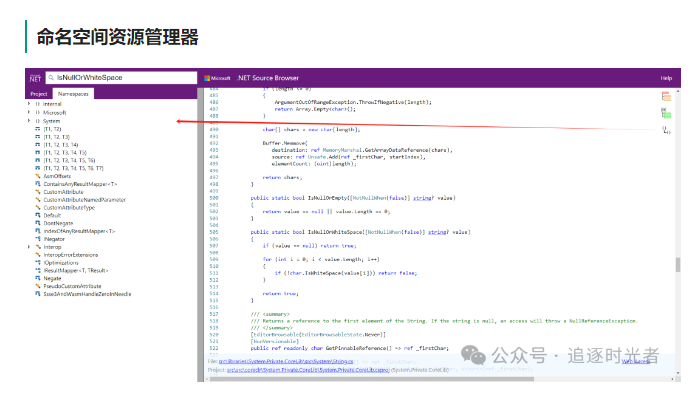Expand the Microsoft namespace node
This screenshot has height=399, width=693.
coord(29,112)
